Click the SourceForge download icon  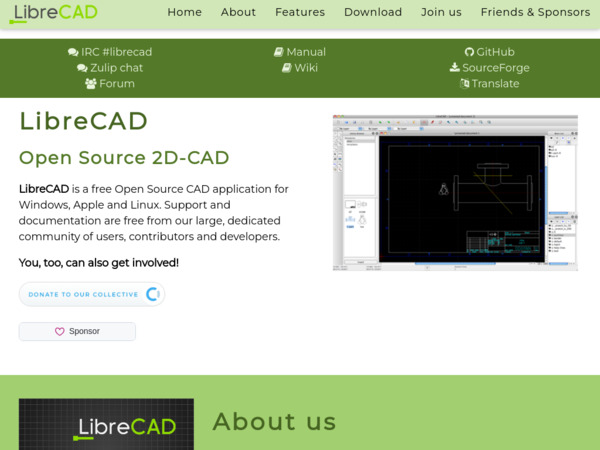tap(455, 68)
